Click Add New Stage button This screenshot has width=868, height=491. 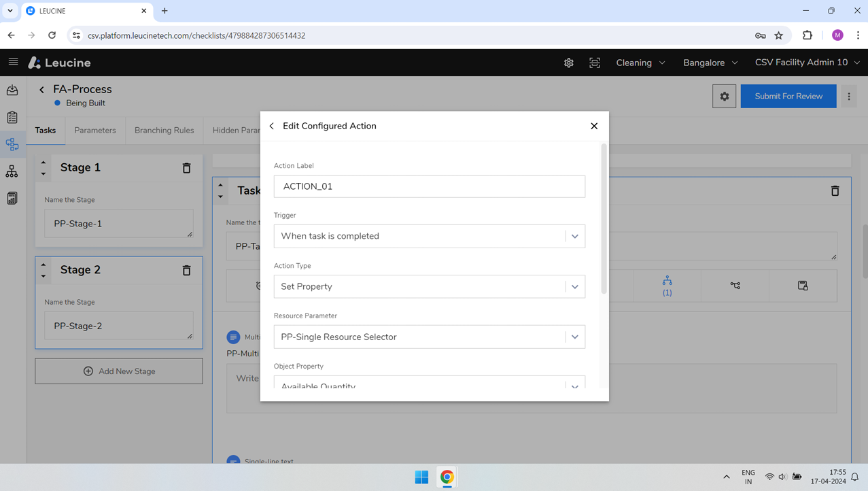[119, 371]
